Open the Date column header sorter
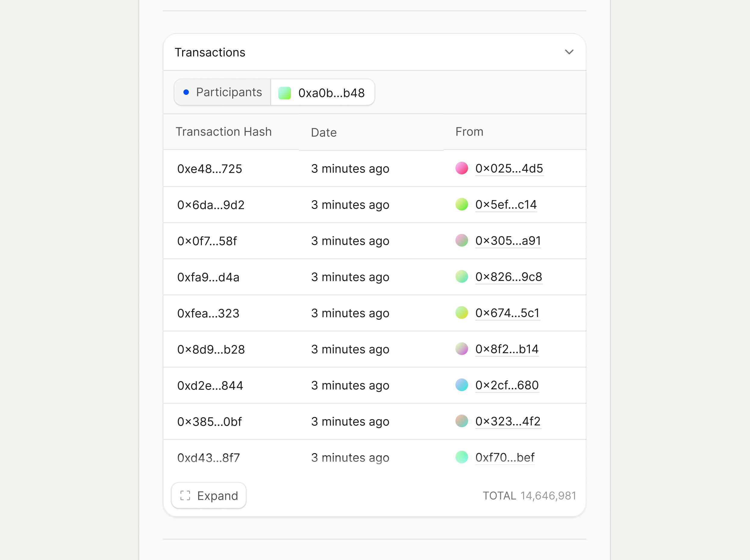 [323, 132]
